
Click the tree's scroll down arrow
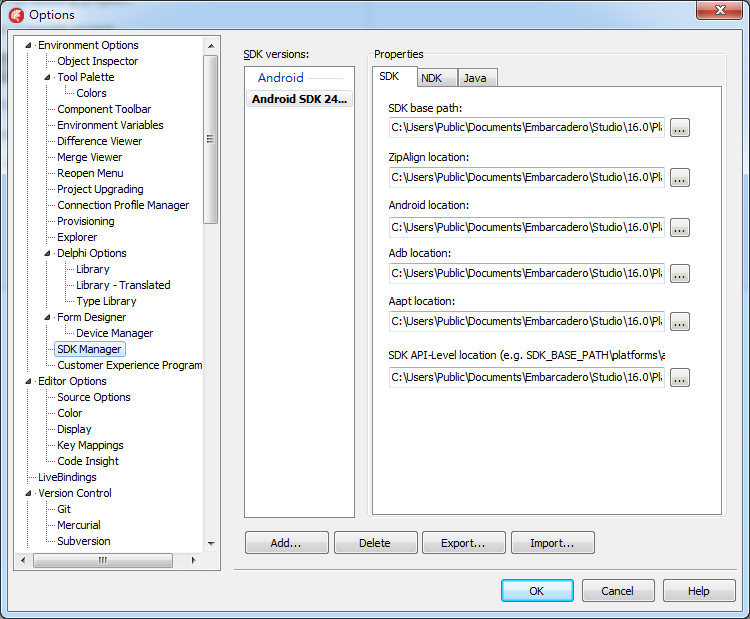click(211, 544)
